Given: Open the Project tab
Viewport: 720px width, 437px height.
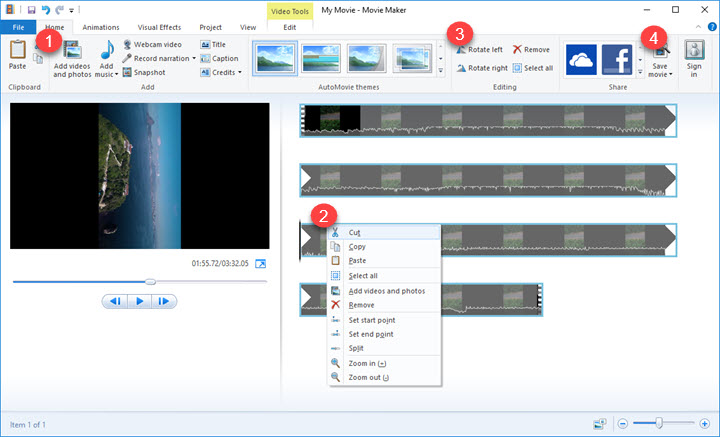Looking at the screenshot, I should coord(211,27).
